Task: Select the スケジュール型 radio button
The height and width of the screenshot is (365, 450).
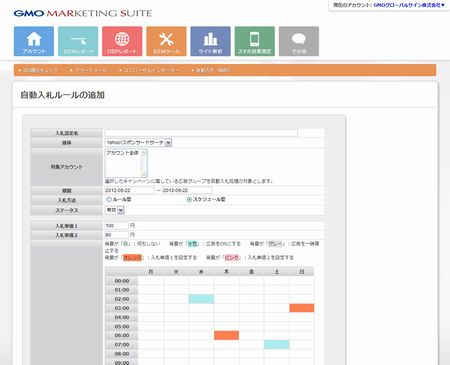Action: point(189,199)
